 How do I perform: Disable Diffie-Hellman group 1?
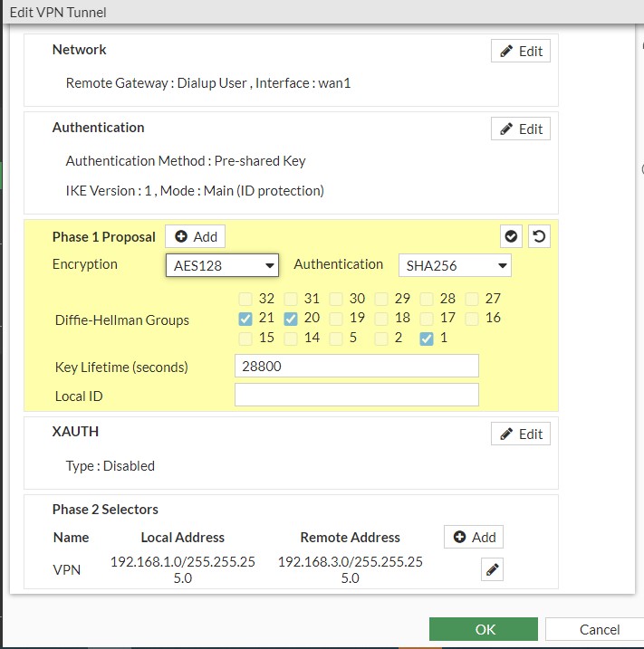point(427,339)
